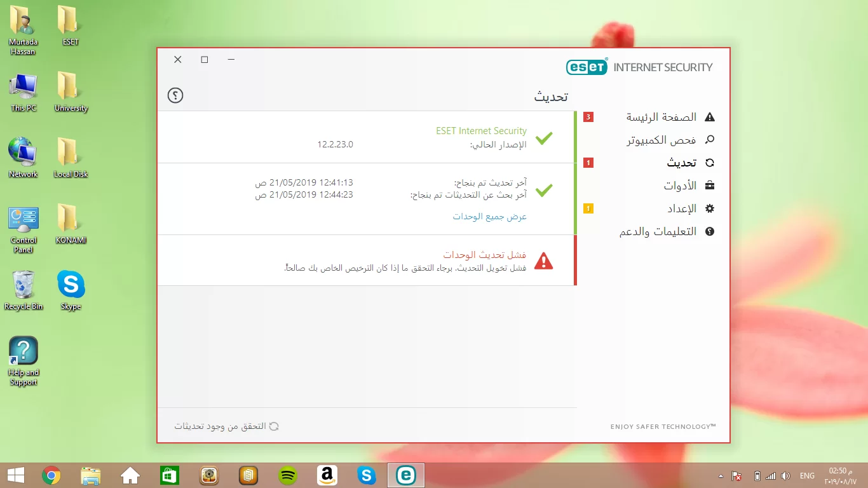Open the University desktop folder
The height and width of the screenshot is (488, 868).
pyautogui.click(x=71, y=92)
